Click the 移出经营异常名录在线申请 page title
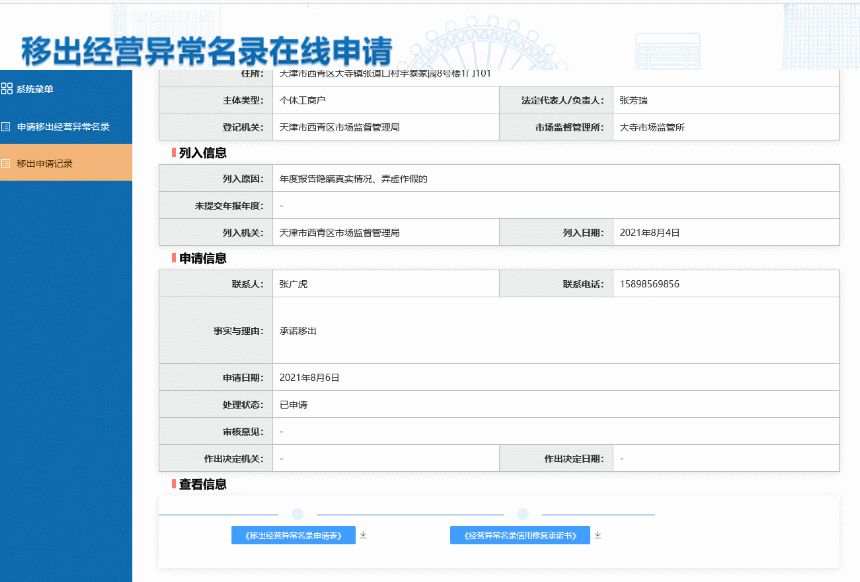Viewport: 860px width, 582px height. 206,51
